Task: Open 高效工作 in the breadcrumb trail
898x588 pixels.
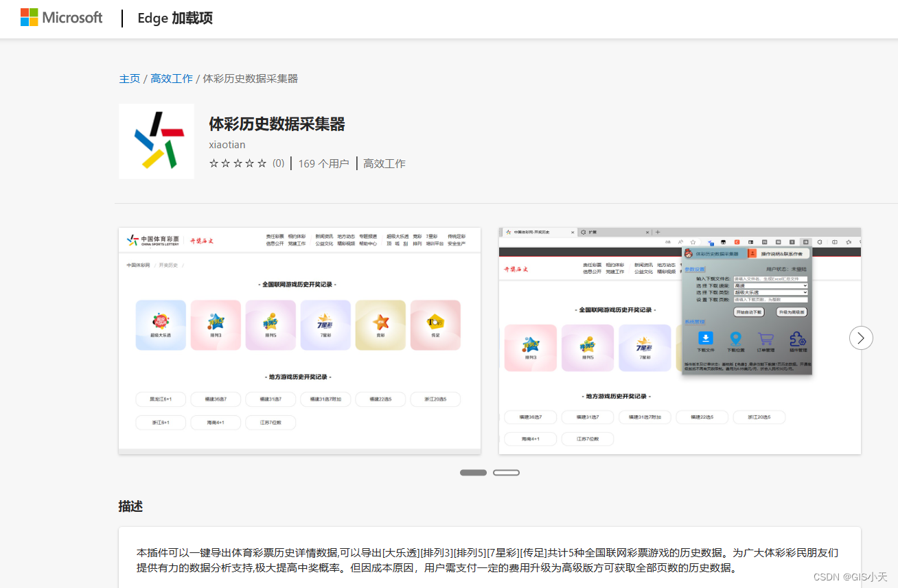Action: (172, 79)
